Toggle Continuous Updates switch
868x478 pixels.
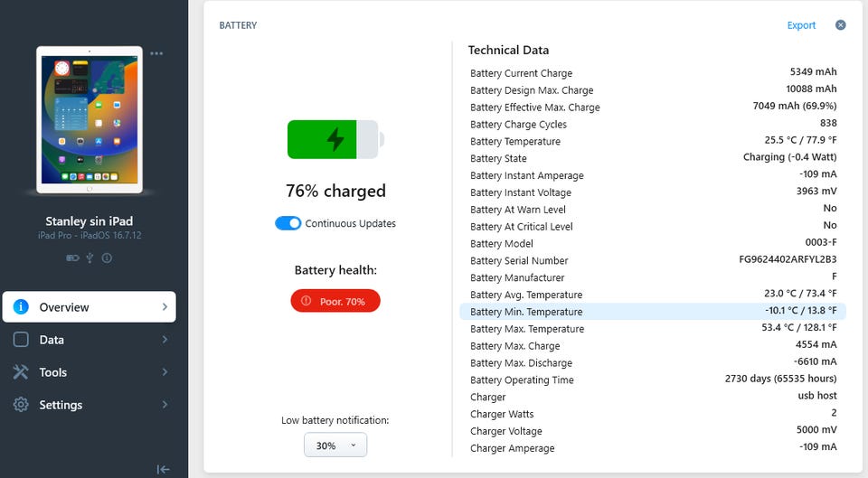pyautogui.click(x=288, y=223)
